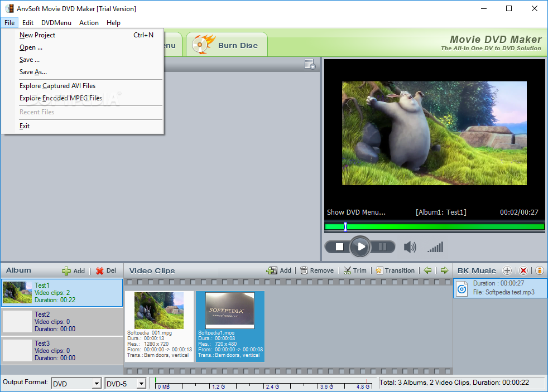Click the music file icon for Softpedia test.mp3
Screen dimensions: 548x392
coord(462,288)
